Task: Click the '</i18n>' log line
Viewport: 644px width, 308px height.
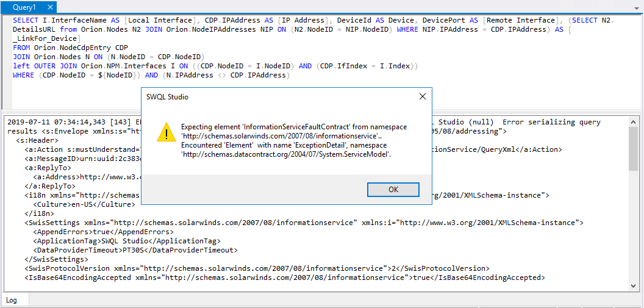Action: click(x=39, y=213)
